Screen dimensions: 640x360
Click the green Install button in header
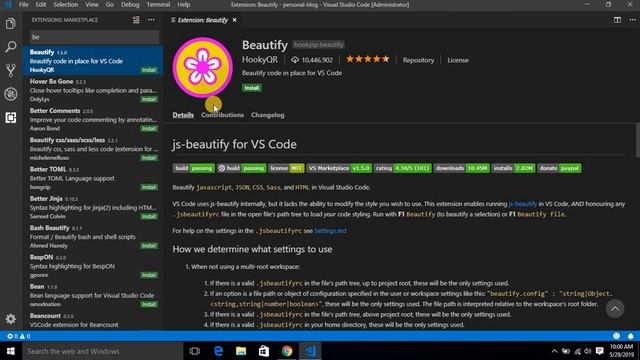point(252,88)
